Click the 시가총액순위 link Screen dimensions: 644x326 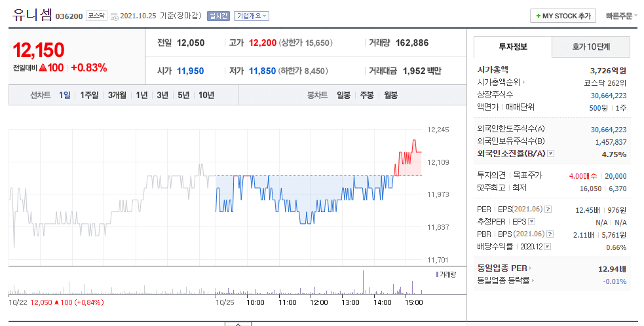click(499, 82)
